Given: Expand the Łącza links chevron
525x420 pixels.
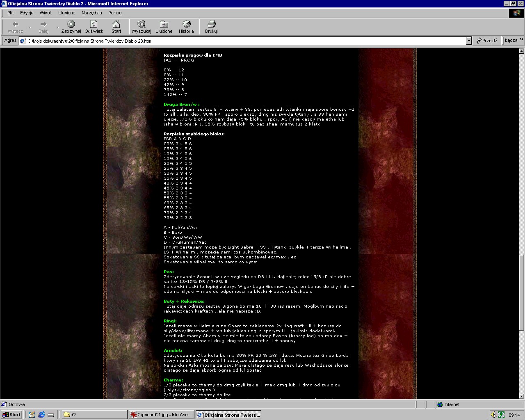Looking at the screenshot, I should pos(521,40).
